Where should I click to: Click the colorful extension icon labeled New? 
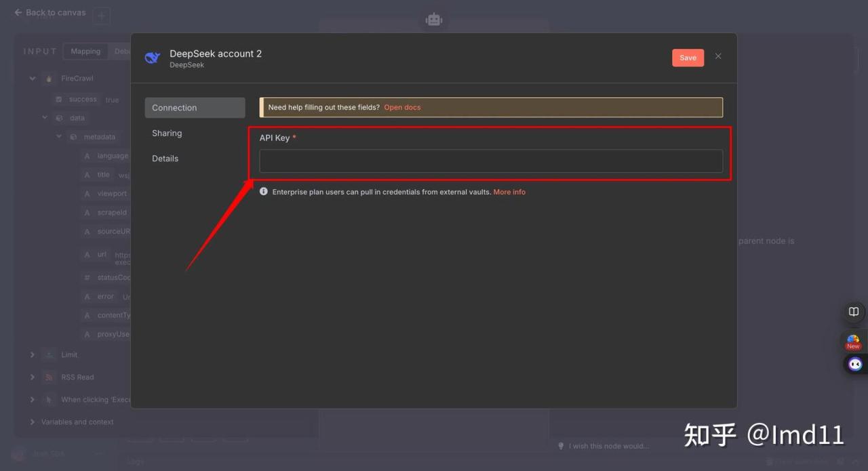[x=853, y=342]
